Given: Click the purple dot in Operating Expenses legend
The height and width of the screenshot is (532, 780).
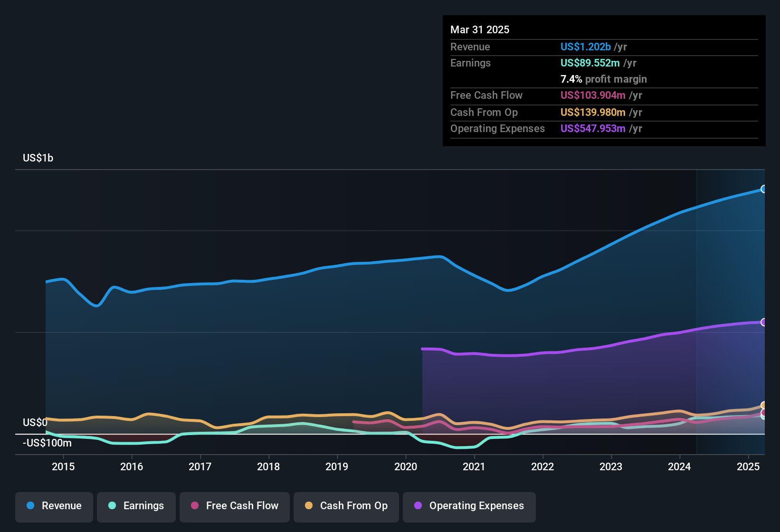Looking at the screenshot, I should click(418, 506).
